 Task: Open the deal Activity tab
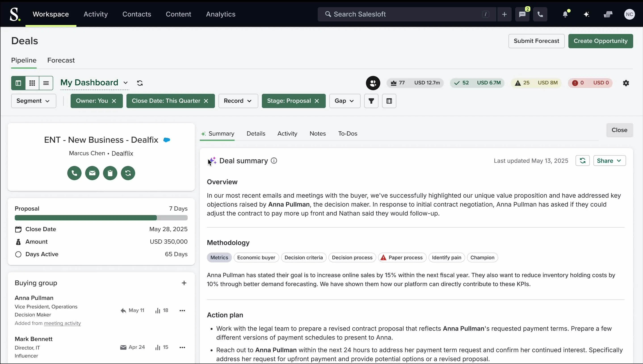(287, 134)
